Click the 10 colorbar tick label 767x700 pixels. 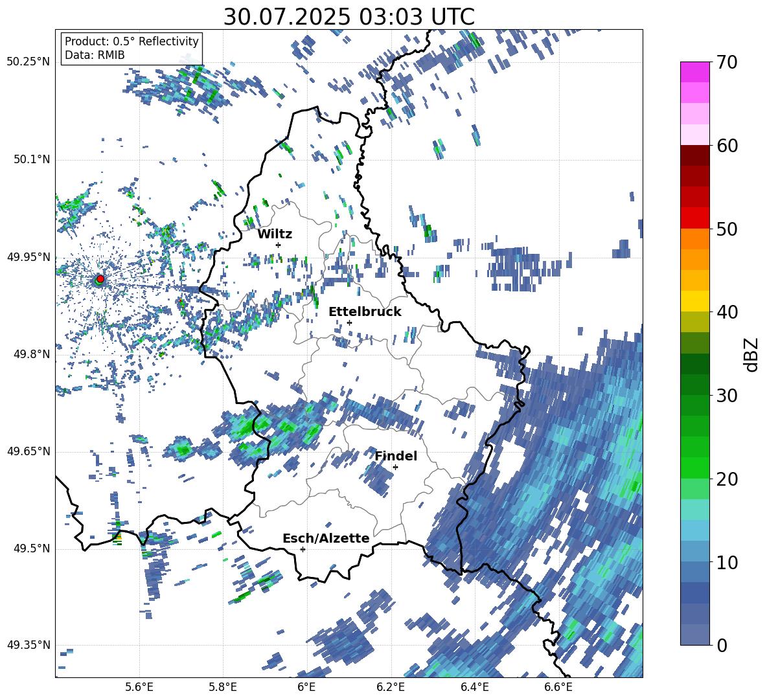coord(726,562)
